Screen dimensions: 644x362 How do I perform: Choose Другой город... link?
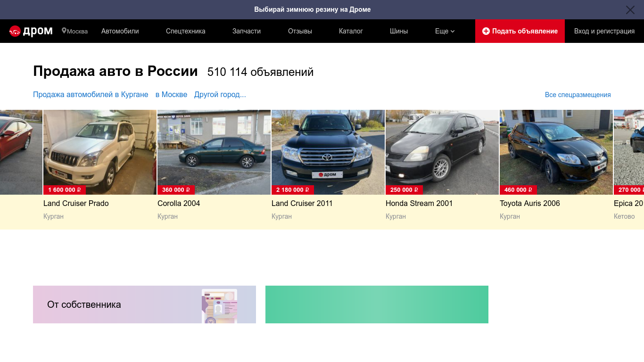220,94
